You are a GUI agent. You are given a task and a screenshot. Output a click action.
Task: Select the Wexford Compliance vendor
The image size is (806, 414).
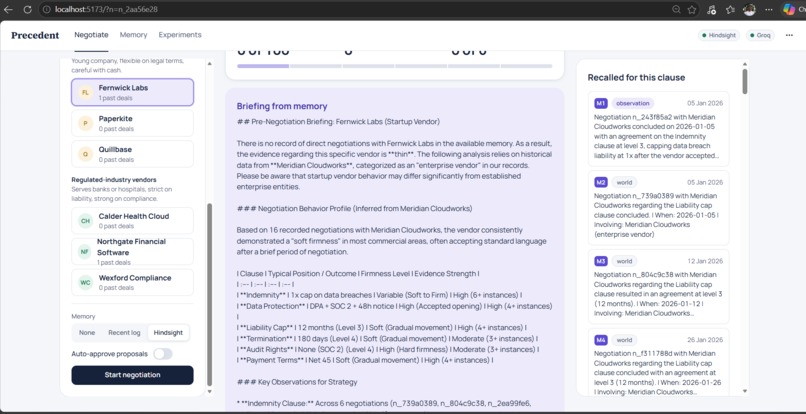(x=133, y=282)
